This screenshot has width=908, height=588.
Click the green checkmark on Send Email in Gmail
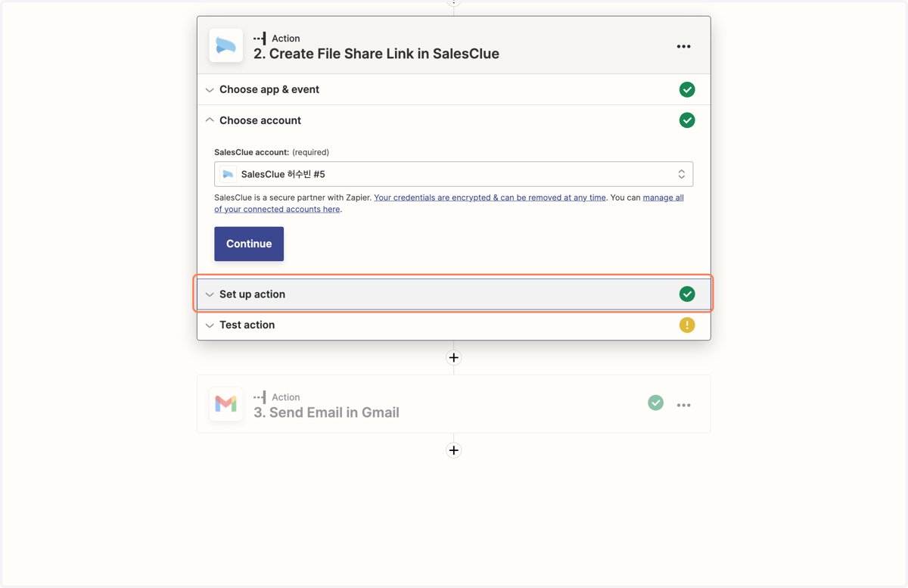pos(656,403)
